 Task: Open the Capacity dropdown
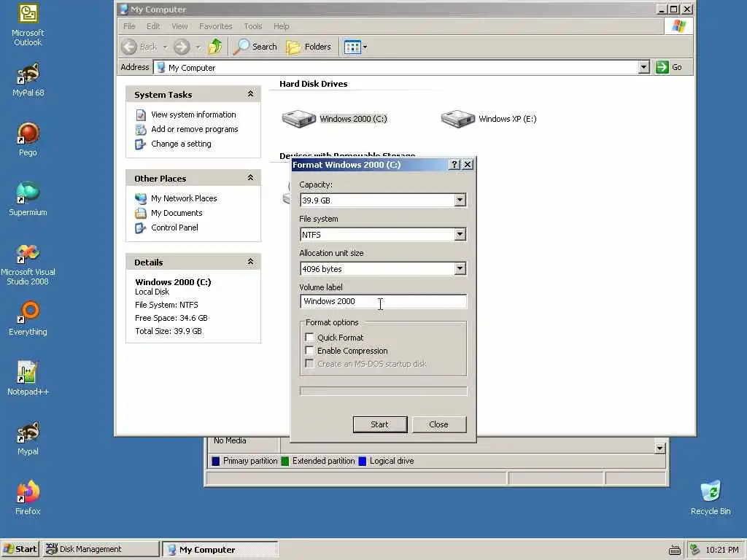coord(460,201)
